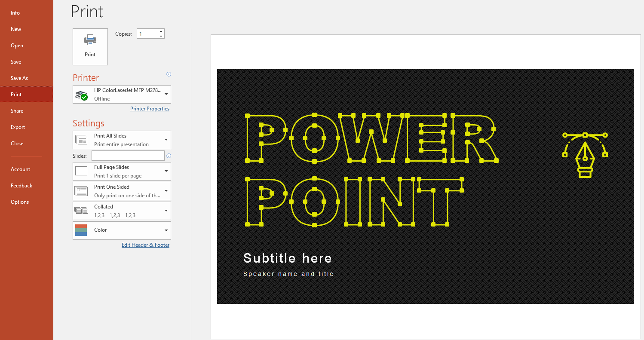Open the Info tab in sidebar
644x340 pixels.
coord(27,13)
